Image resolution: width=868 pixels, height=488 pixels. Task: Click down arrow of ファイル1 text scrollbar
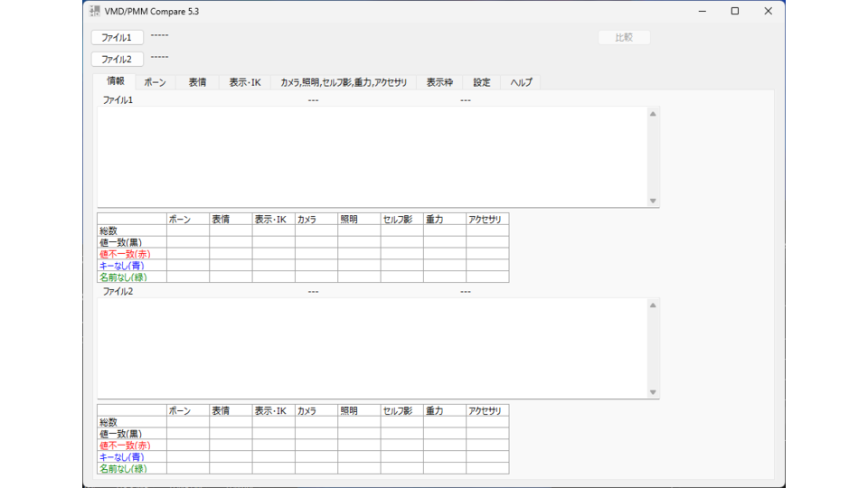(x=653, y=201)
